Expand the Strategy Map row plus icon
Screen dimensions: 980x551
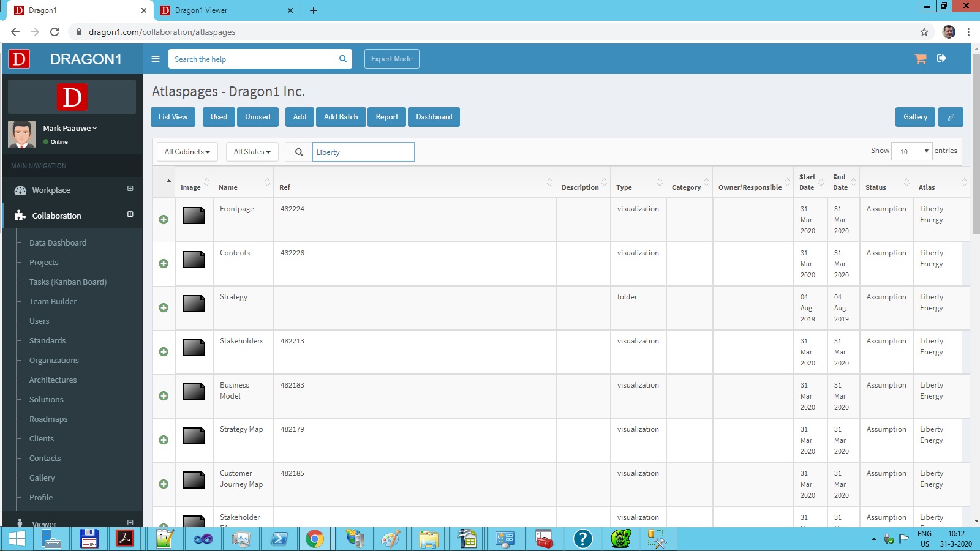[164, 440]
